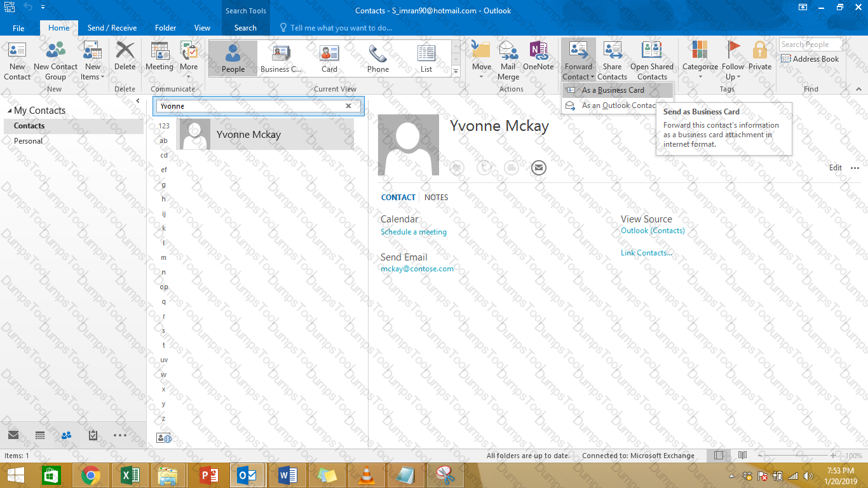Image resolution: width=868 pixels, height=488 pixels.
Task: Click New Contact Group button
Action: (x=55, y=61)
